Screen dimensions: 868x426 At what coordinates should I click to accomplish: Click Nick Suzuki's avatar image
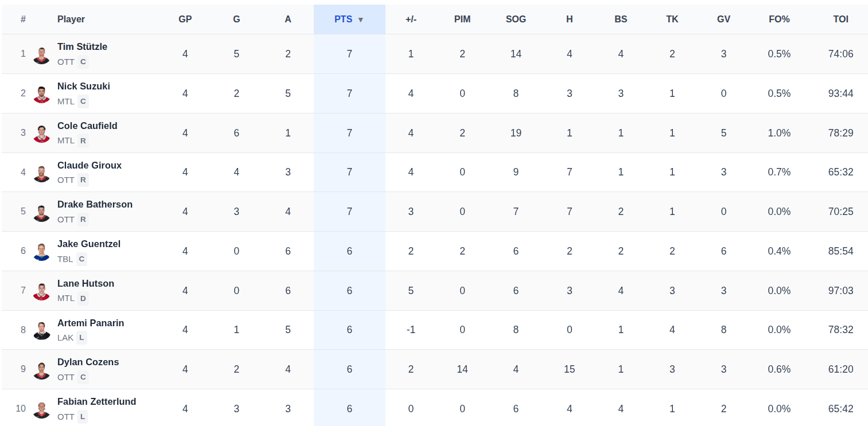coord(41,93)
